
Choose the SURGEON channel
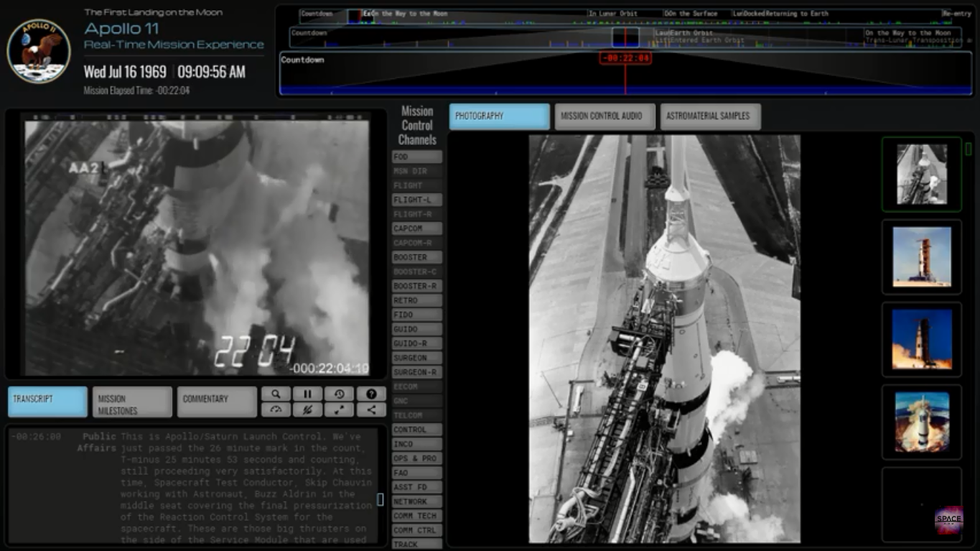click(417, 358)
